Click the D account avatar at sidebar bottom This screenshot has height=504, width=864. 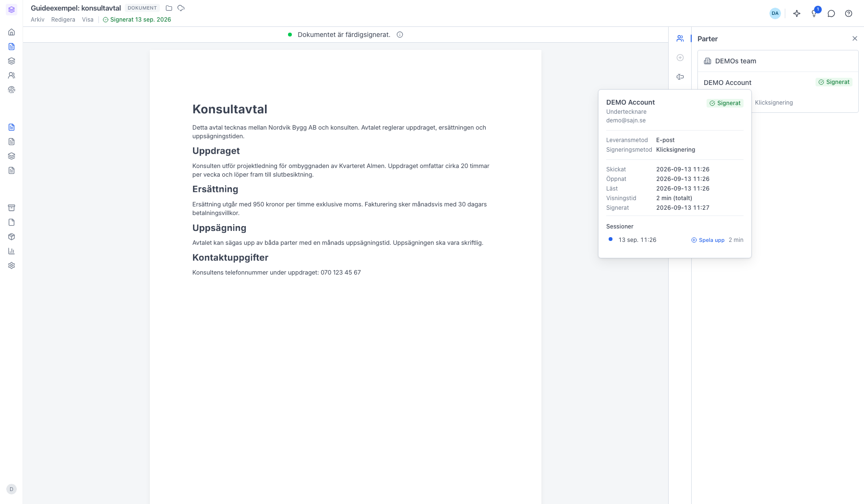click(12, 489)
